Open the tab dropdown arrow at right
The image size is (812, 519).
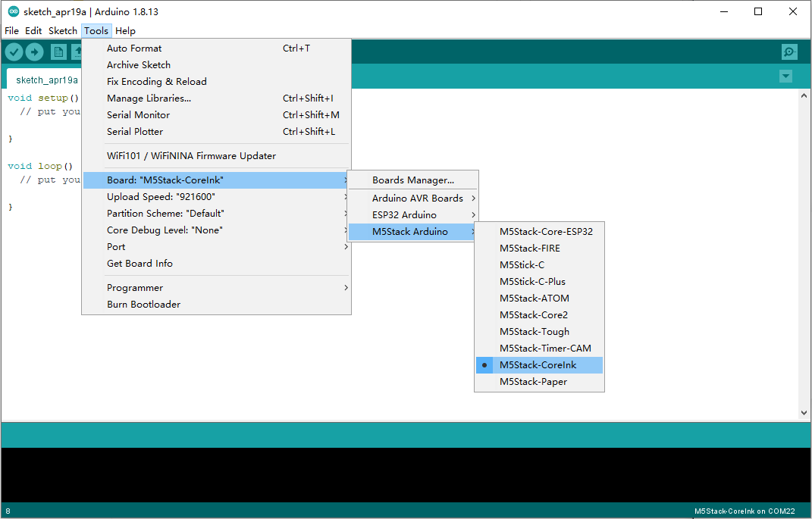785,77
